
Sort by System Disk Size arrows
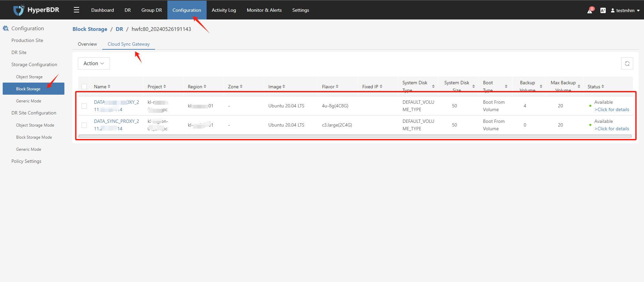(x=474, y=87)
